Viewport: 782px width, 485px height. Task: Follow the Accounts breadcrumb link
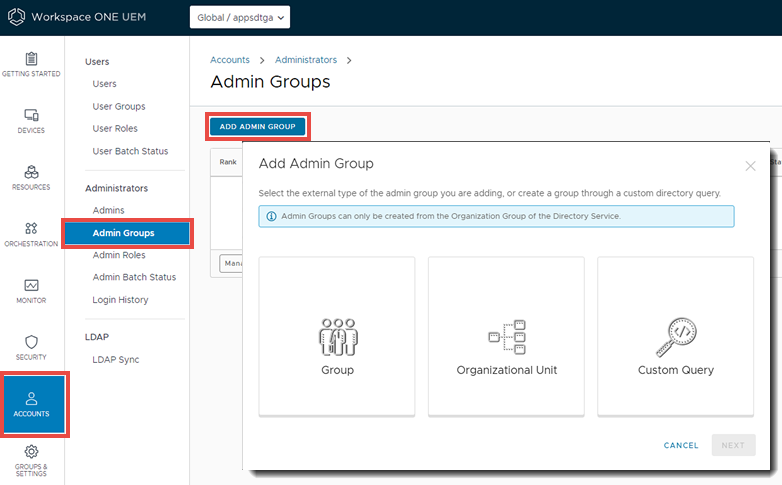(x=229, y=60)
